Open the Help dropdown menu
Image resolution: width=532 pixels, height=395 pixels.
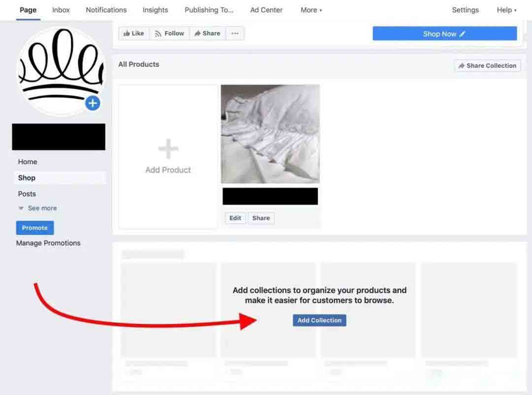point(506,10)
